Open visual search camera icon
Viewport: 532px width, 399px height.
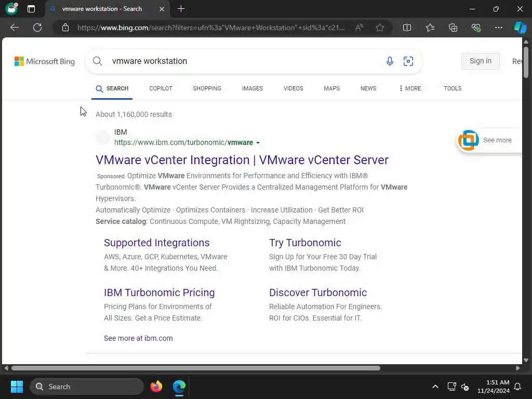coord(408,61)
